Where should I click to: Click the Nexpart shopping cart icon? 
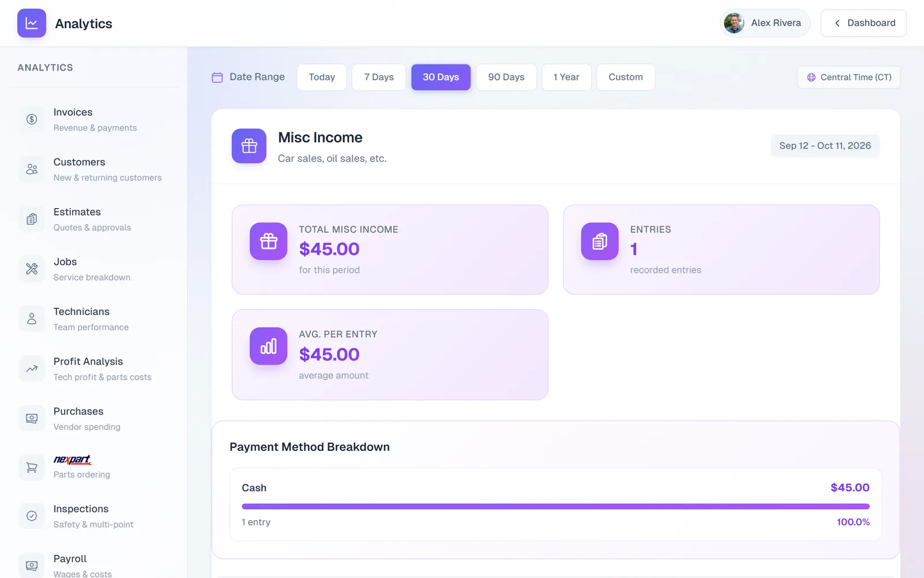click(x=32, y=467)
